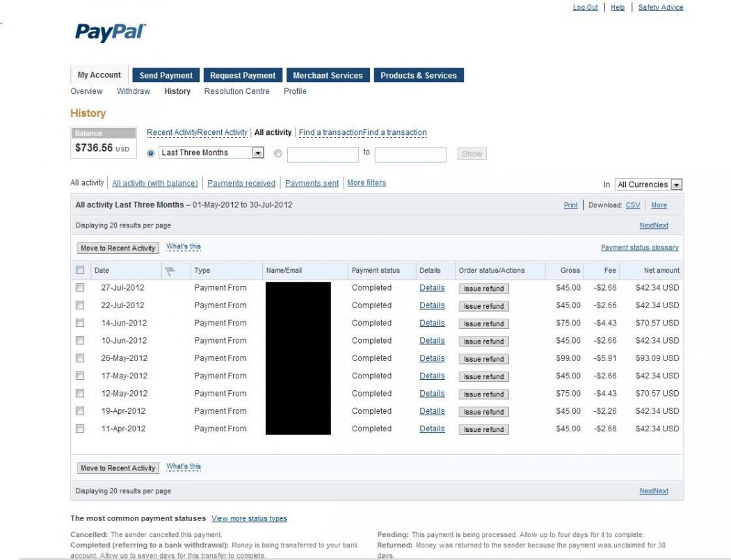Click the Find a transaction link
Screen dimensions: 731x560
tap(362, 132)
